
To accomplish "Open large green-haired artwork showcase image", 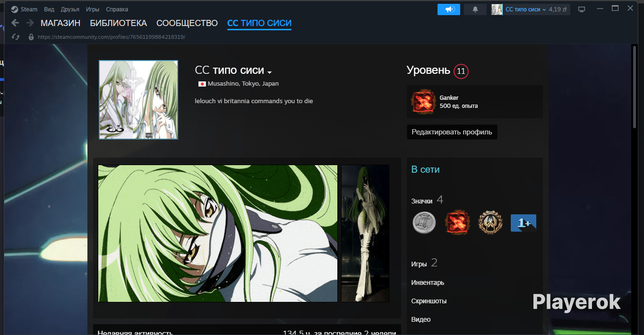I will point(218,233).
